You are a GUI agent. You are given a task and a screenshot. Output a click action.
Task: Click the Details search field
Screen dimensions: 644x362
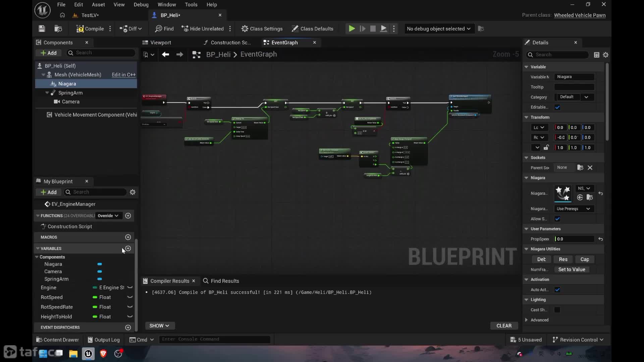(557, 55)
